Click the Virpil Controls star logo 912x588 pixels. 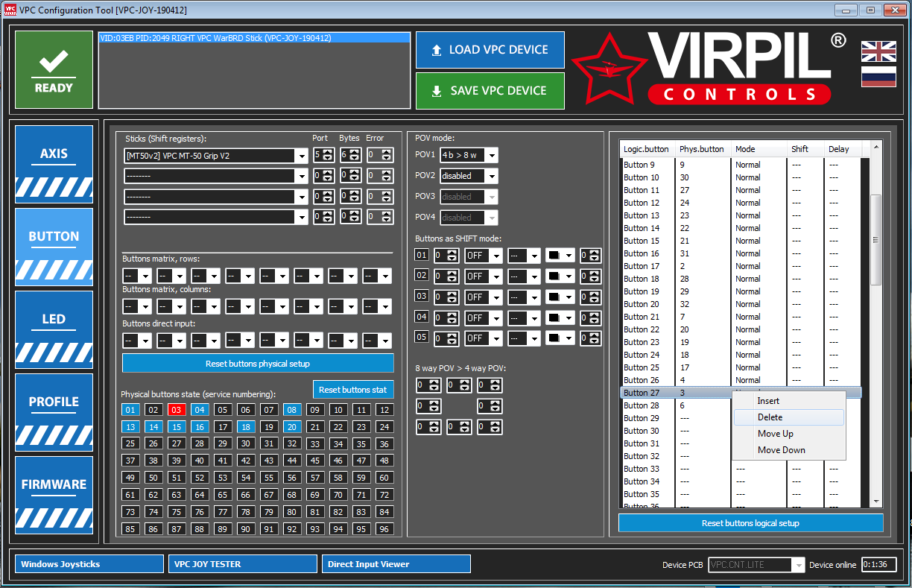[x=608, y=69]
